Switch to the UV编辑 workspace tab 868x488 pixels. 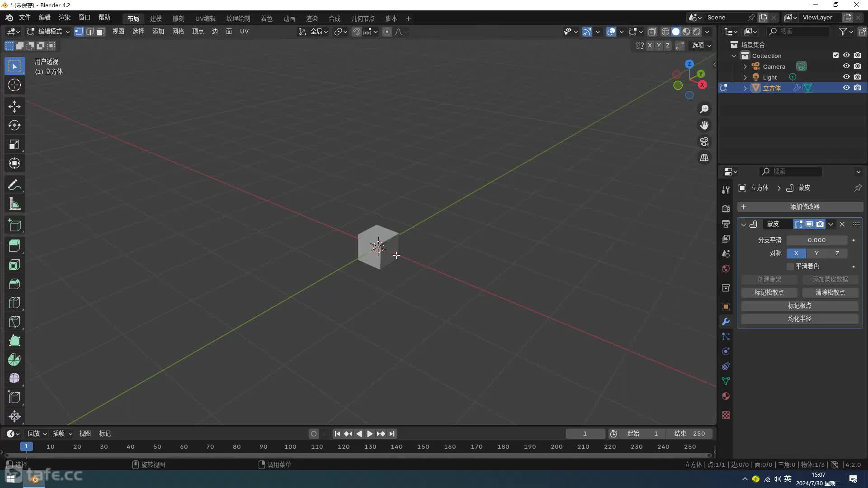click(205, 19)
